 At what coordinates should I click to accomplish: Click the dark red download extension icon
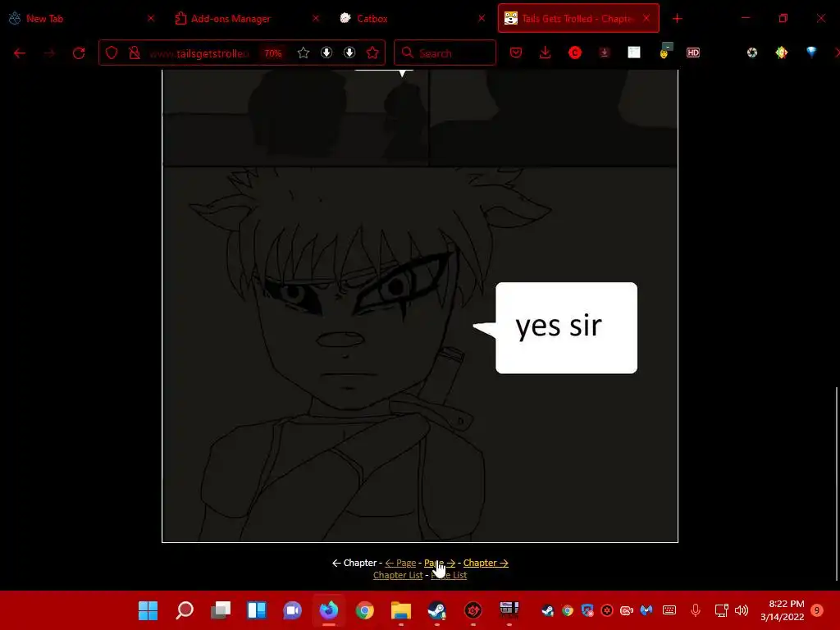(605, 52)
